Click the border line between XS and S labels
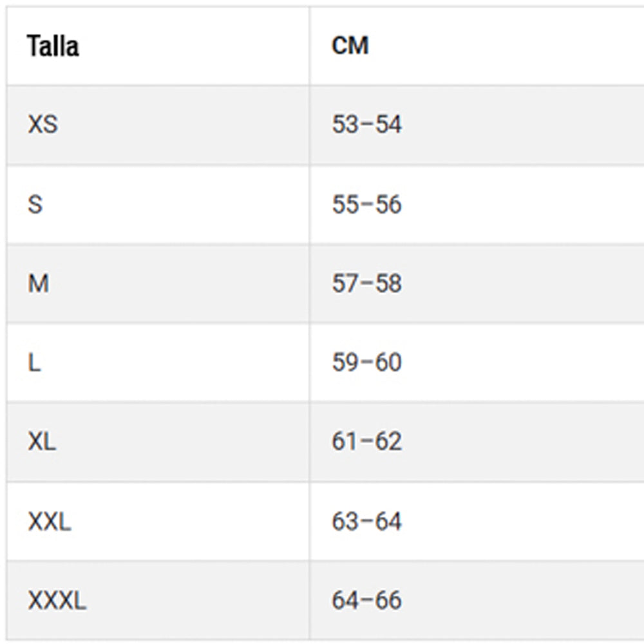The height and width of the screenshot is (644, 644). pos(158,165)
